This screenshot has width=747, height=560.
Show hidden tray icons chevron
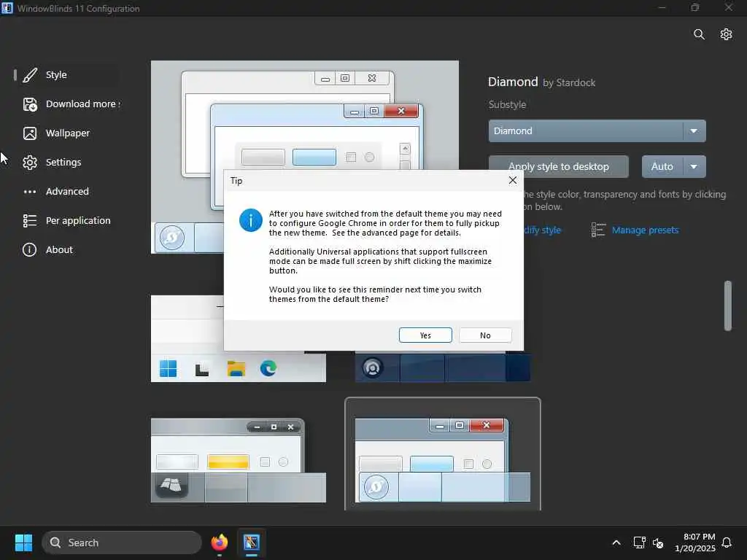(x=616, y=542)
